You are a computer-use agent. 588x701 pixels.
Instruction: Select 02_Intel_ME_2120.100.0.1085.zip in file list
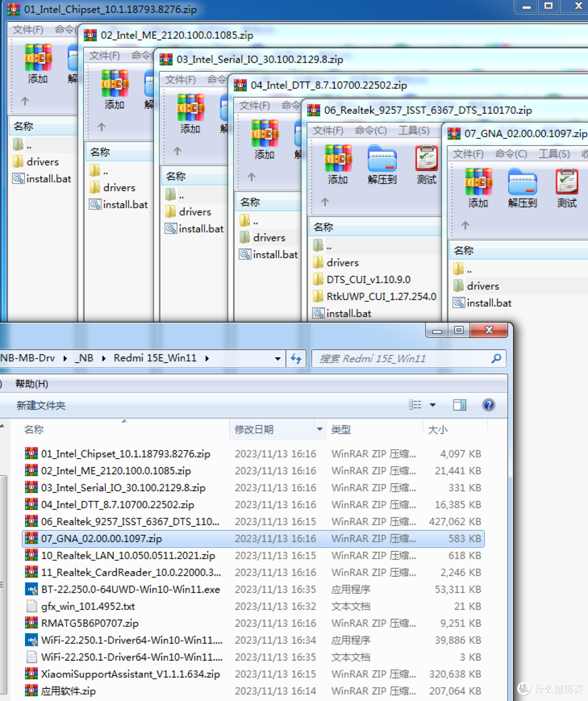(253, 471)
